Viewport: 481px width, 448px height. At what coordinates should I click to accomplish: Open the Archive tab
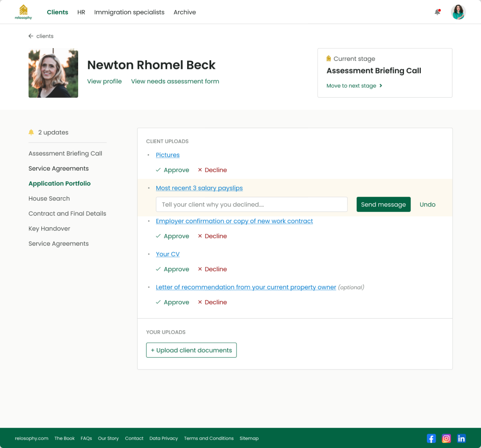click(x=185, y=12)
